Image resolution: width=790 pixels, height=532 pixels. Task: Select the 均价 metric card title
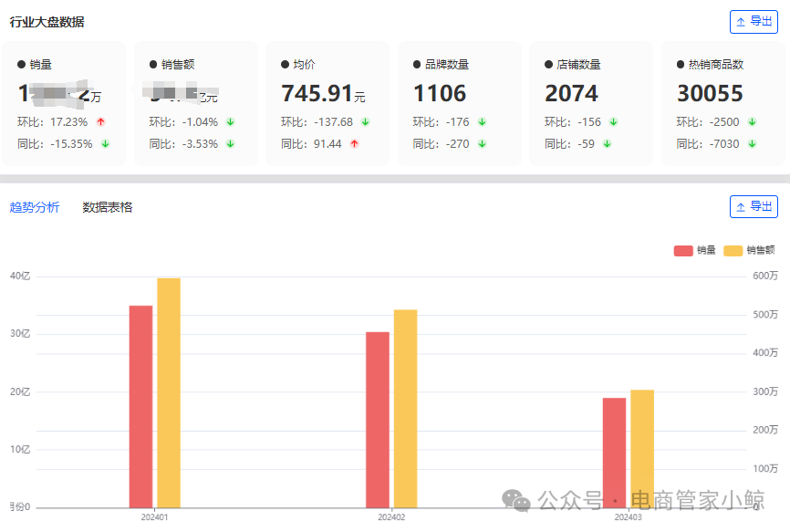[x=304, y=65]
